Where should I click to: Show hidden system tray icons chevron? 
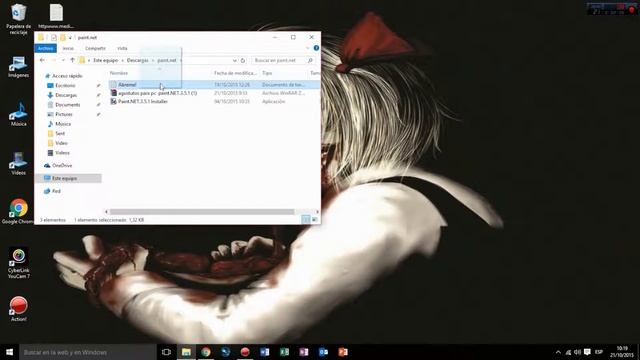pyautogui.click(x=558, y=352)
